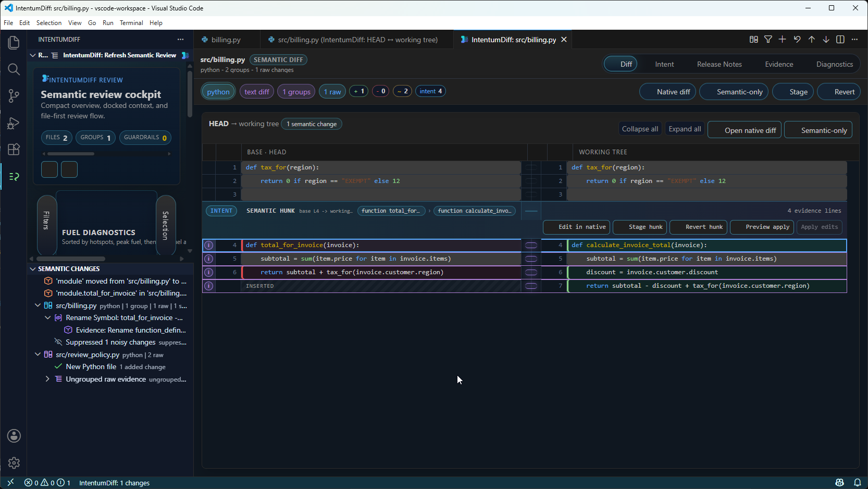
Task: Open the Copilot status bar icon
Action: pos(839,483)
